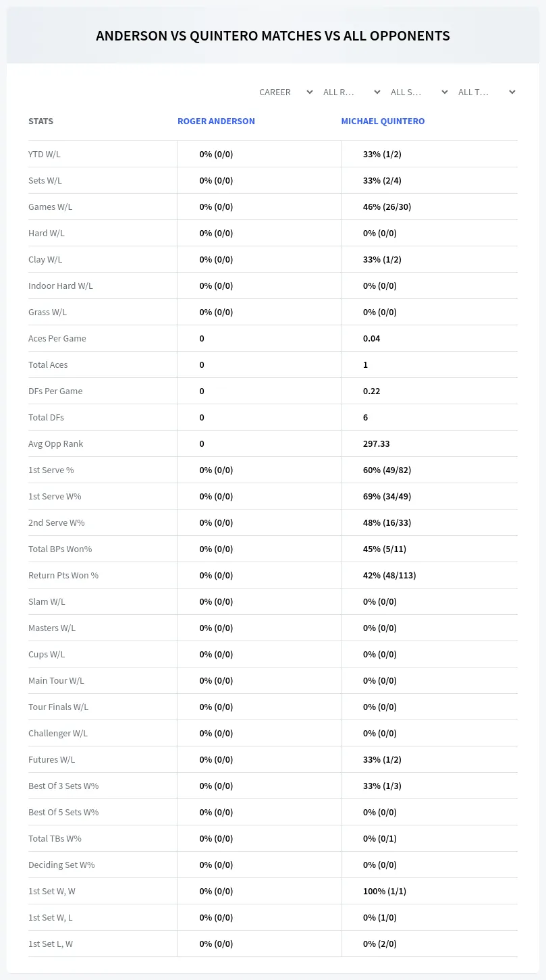Click the page title heading text

273,36
